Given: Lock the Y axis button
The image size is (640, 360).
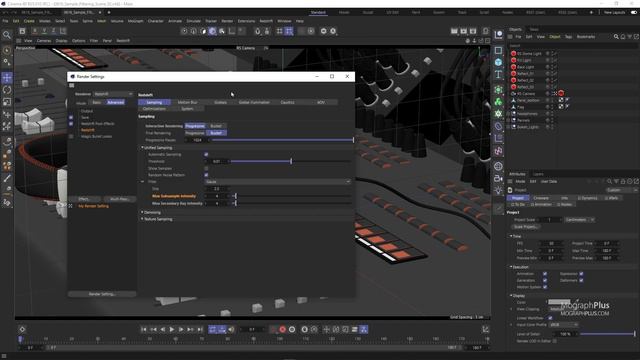Looking at the screenshot, I should (44, 31).
